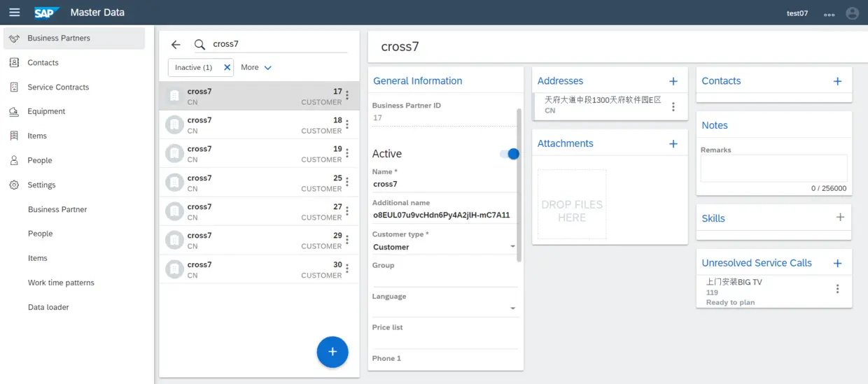Open kebab menu for cross7 row 18
The height and width of the screenshot is (384, 868).
coord(347,125)
